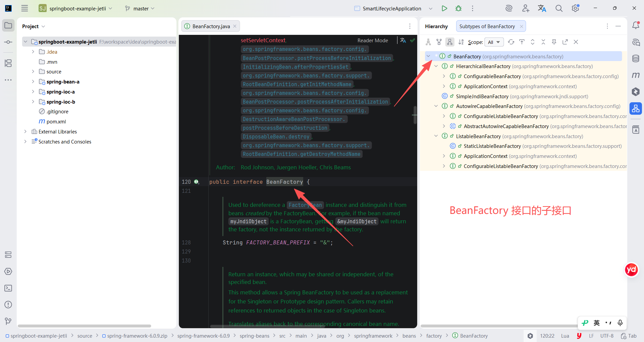Click cursor position 120:22
644x342 pixels.
[547, 336]
